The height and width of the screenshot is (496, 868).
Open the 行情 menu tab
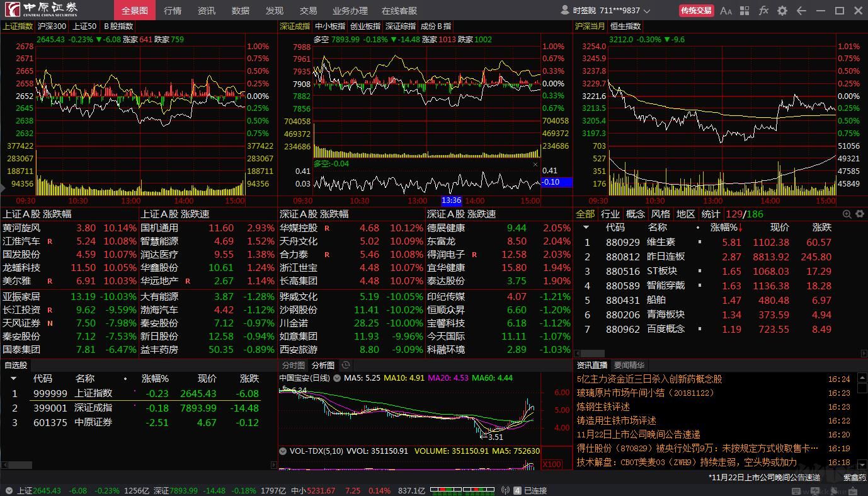click(173, 11)
